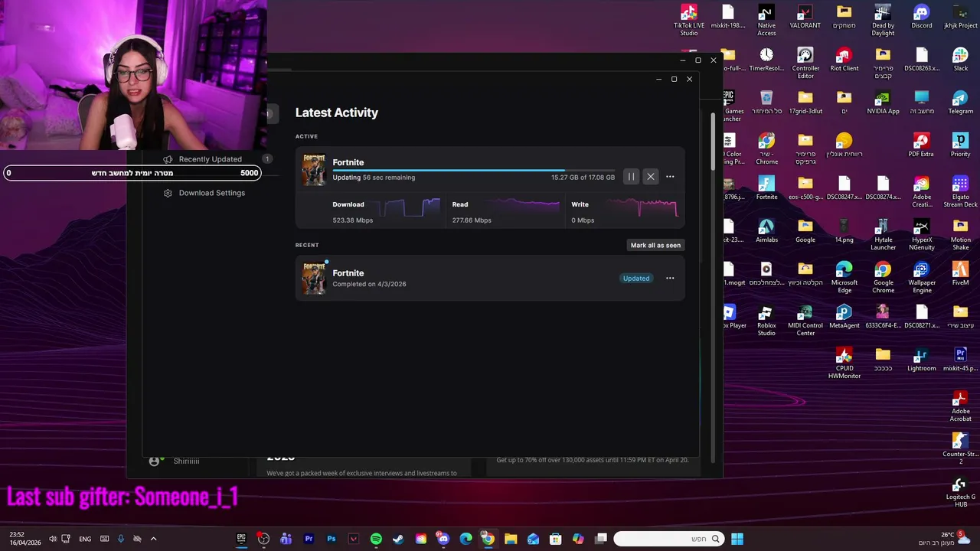Image resolution: width=980 pixels, height=551 pixels.
Task: Open the VALORANT desktop shortcut
Action: tap(805, 18)
